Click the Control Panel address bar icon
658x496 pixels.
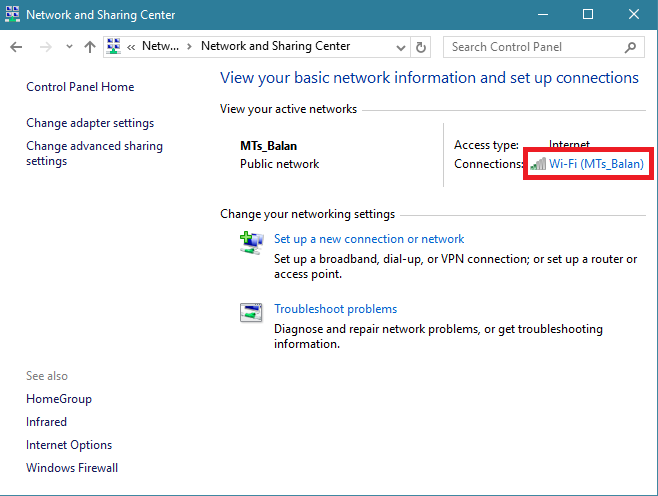pyautogui.click(x=113, y=46)
